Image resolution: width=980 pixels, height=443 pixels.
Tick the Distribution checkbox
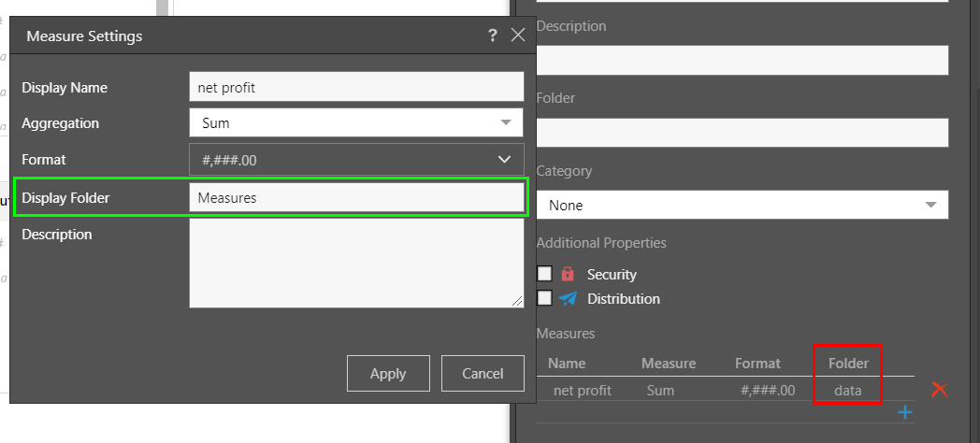(545, 298)
